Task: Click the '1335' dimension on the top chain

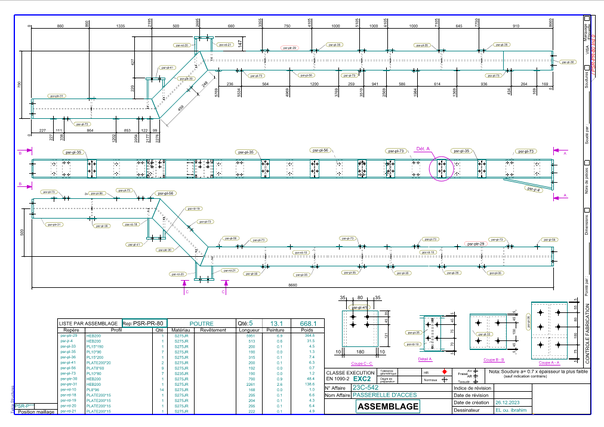Action: pyautogui.click(x=120, y=26)
